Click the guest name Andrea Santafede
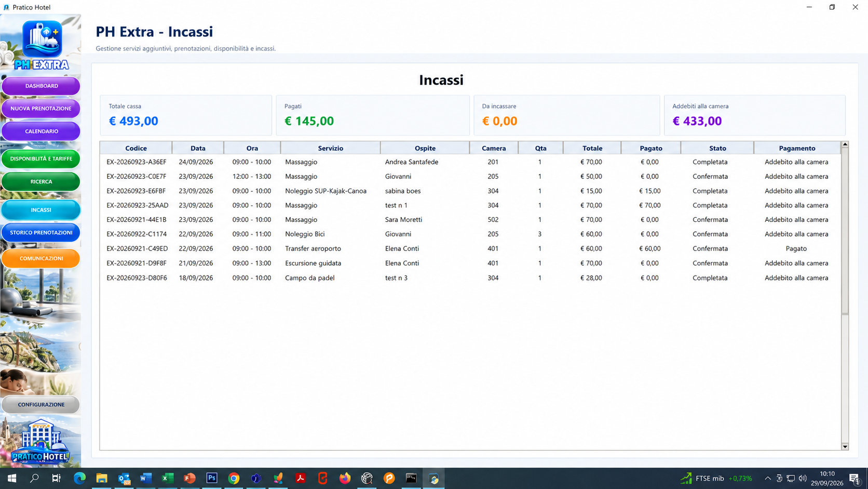 412,162
